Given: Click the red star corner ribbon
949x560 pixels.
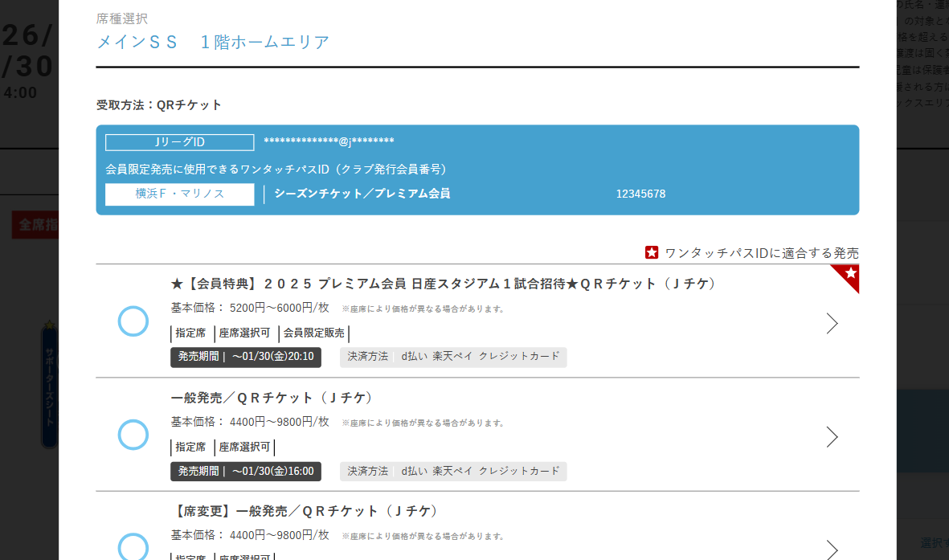Looking at the screenshot, I should click(848, 276).
